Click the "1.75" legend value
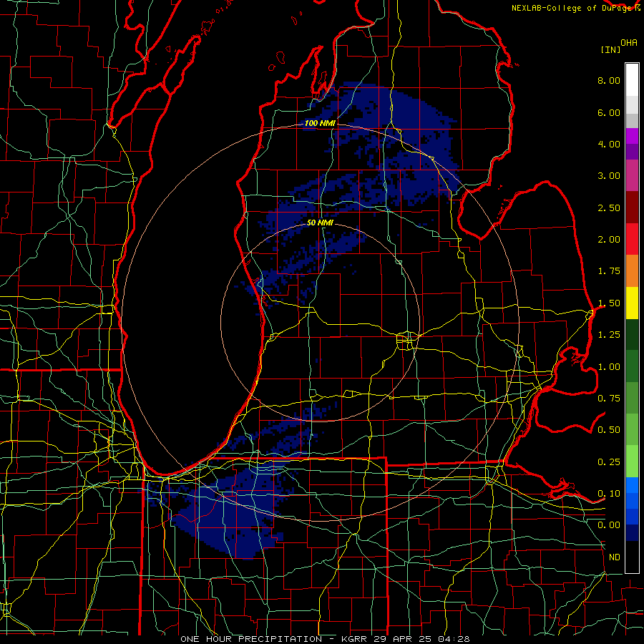Screen dimensions: 644x644 [609, 271]
